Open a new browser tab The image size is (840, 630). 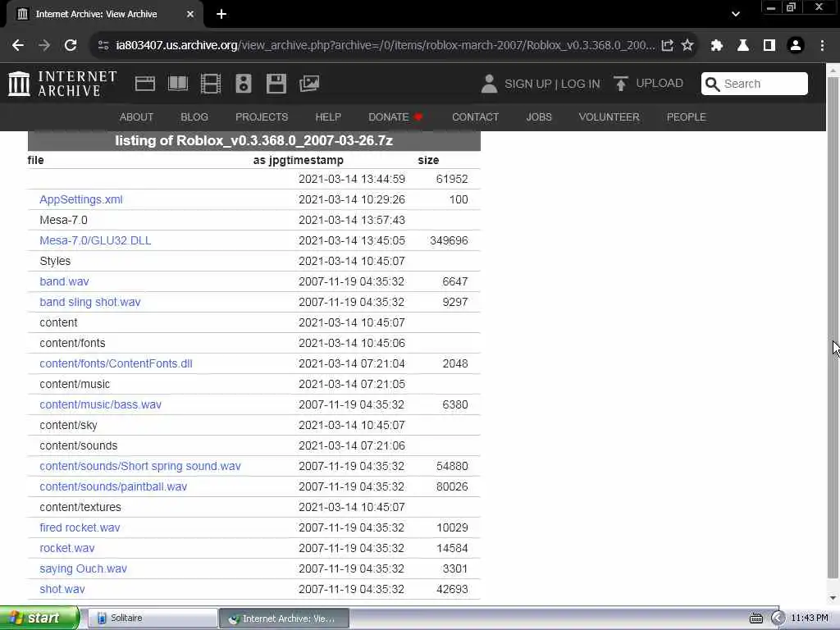point(221,14)
